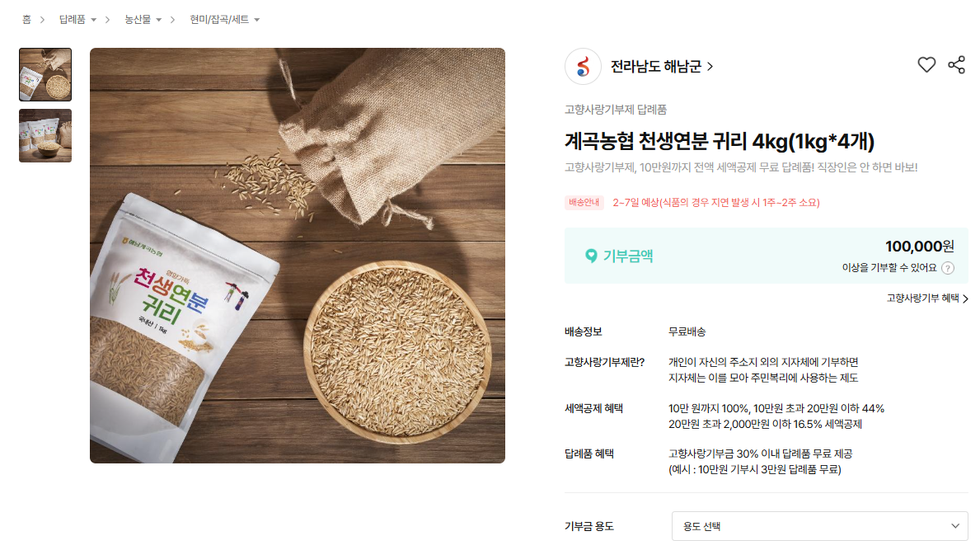View 고향사랑기부 혜택 details link

pos(922,299)
